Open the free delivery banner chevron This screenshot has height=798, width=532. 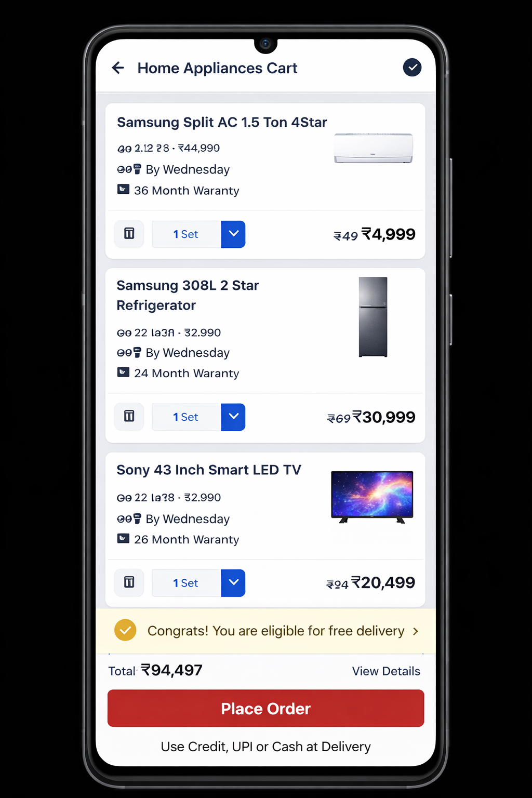coord(416,631)
